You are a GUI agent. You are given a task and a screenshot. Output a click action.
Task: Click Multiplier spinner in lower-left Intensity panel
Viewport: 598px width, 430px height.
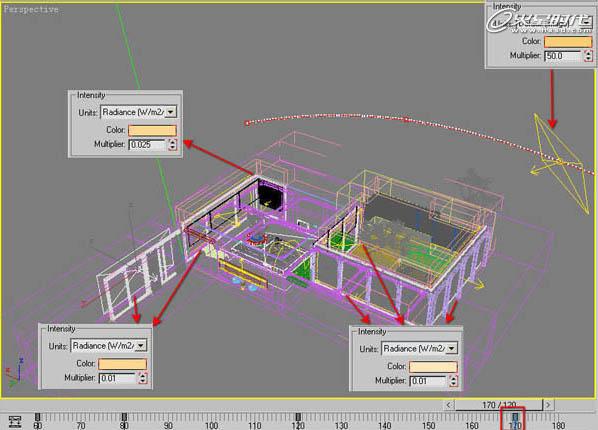143,378
